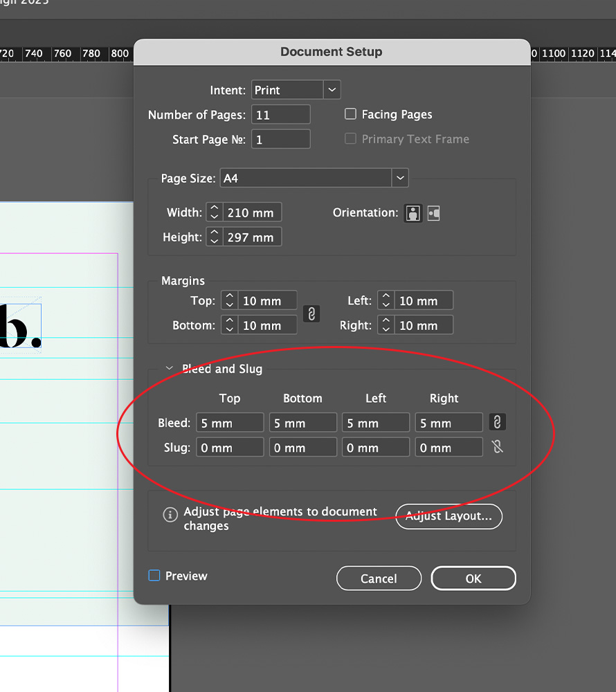616x692 pixels.
Task: Click the Right margin value field
Action: click(x=424, y=325)
